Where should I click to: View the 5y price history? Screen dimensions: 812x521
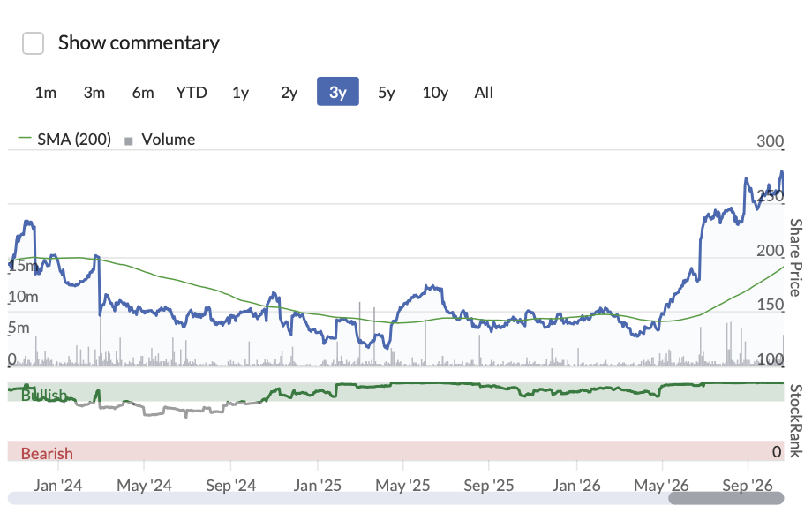click(x=387, y=92)
